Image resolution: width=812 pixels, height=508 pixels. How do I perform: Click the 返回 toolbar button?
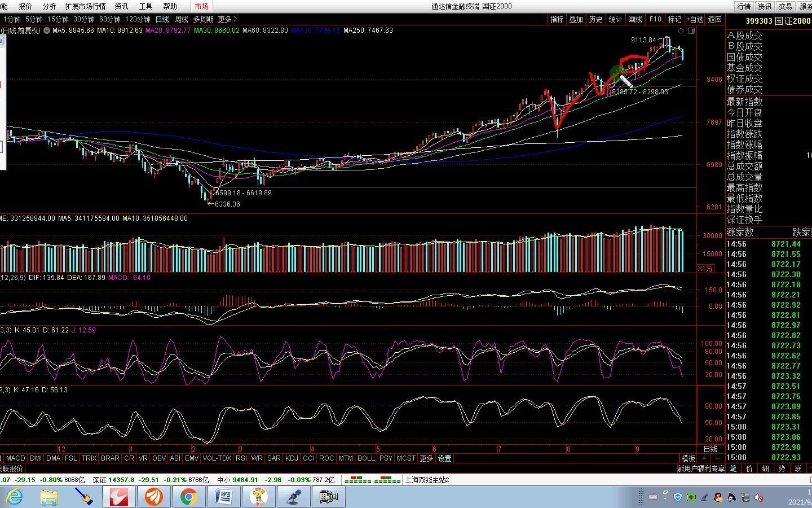coord(715,19)
